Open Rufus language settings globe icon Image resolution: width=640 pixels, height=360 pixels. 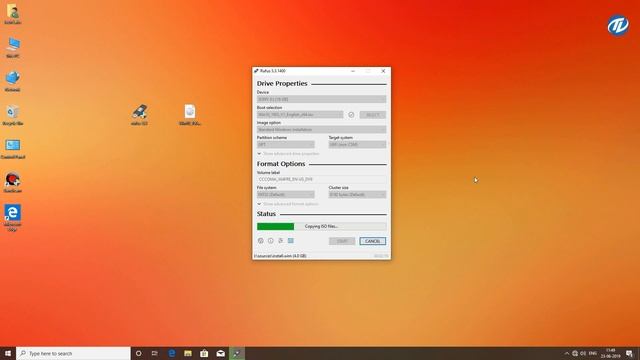[x=260, y=241]
